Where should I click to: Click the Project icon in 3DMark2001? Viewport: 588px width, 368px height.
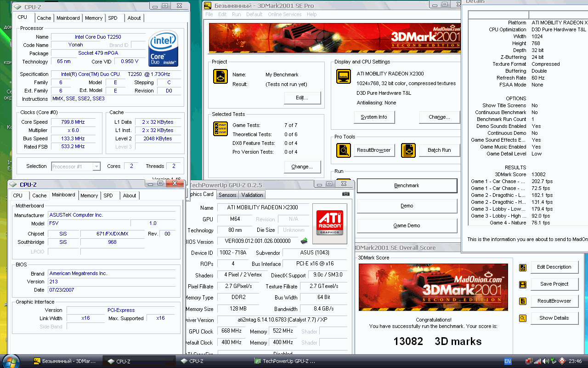220,76
